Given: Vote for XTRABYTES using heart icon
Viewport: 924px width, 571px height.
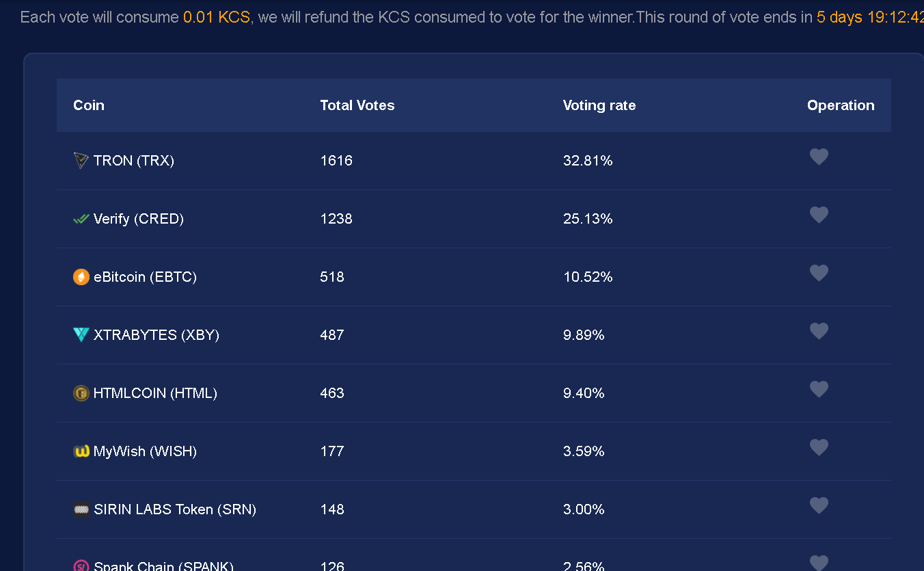Looking at the screenshot, I should pos(819,332).
